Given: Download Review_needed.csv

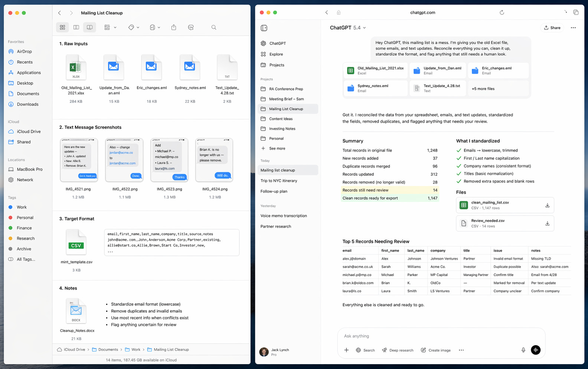Looking at the screenshot, I should coord(547,224).
